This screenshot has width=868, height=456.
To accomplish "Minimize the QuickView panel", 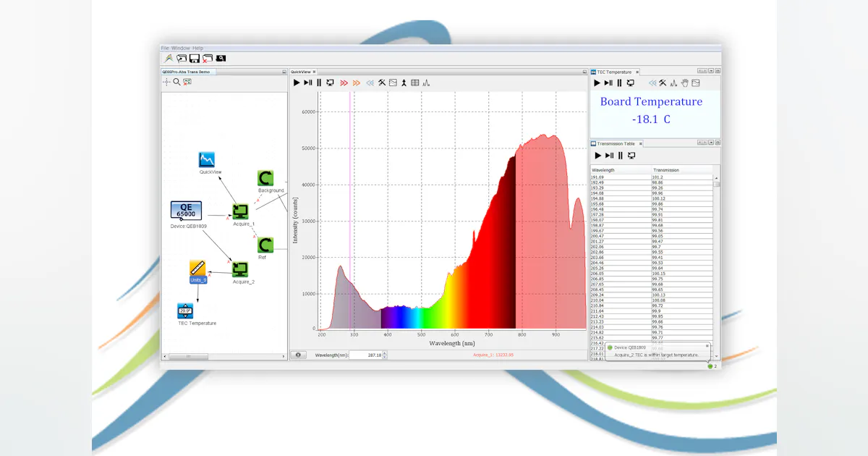I will (x=584, y=72).
